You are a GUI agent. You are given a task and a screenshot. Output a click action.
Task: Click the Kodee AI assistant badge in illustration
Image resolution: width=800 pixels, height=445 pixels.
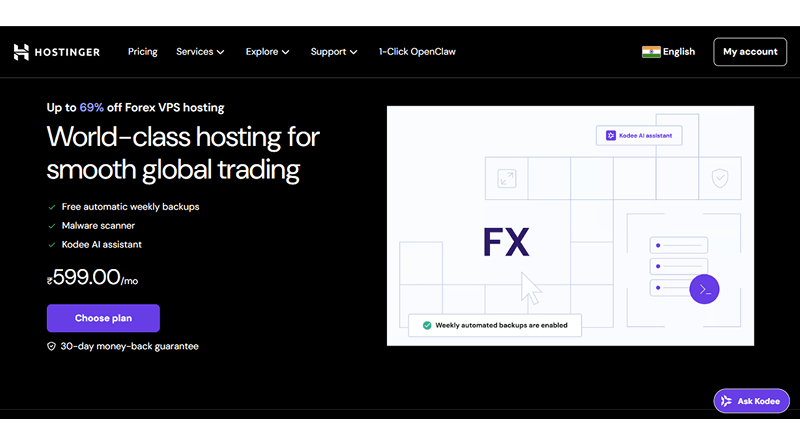(639, 136)
